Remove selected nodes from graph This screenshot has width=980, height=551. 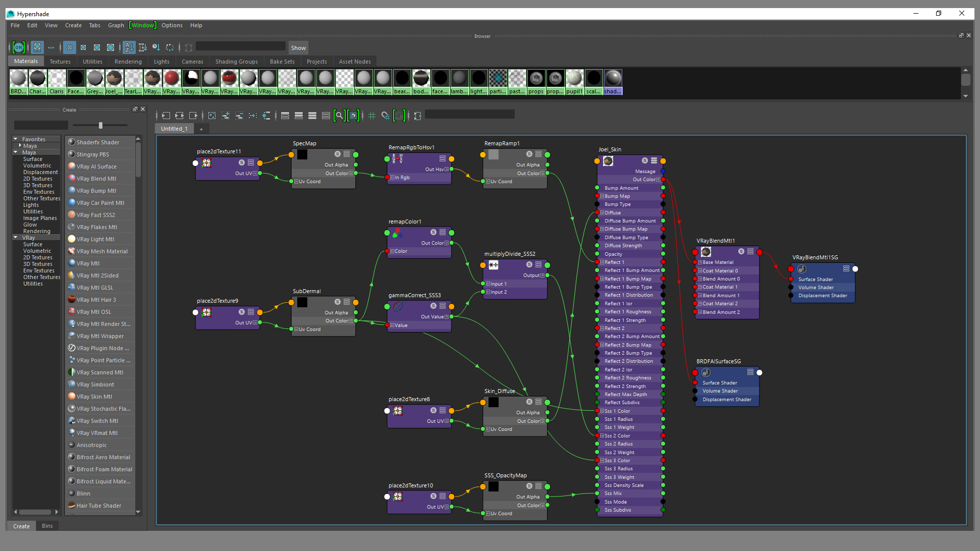pos(239,116)
